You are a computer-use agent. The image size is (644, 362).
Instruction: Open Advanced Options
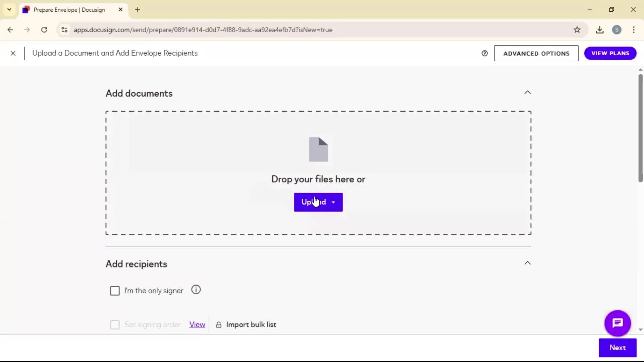(x=536, y=53)
